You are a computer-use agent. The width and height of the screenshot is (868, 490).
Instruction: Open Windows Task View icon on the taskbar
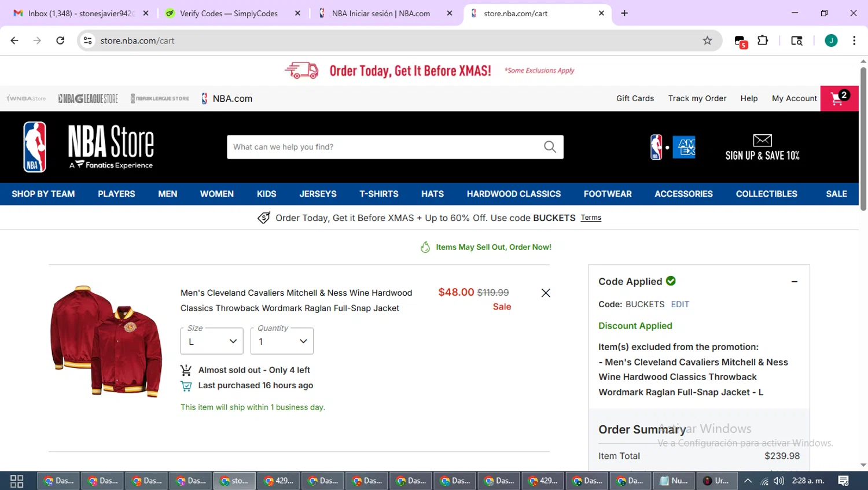(17, 481)
